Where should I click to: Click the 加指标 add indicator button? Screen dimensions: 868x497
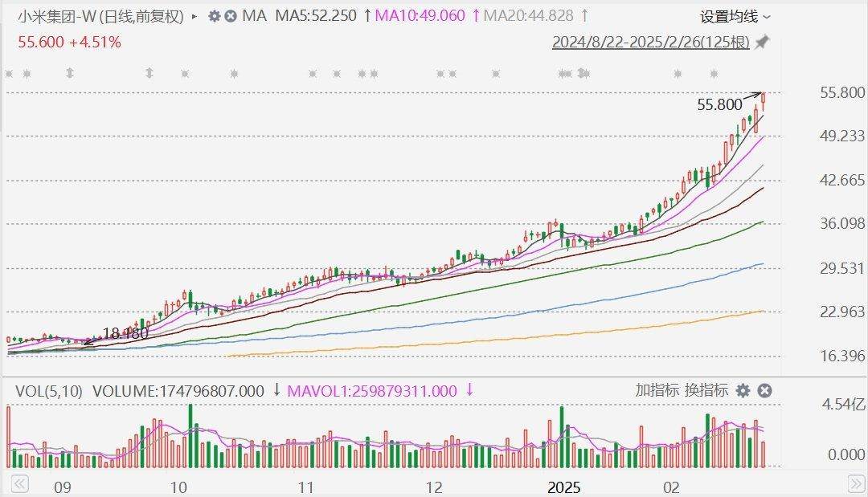coord(657,391)
